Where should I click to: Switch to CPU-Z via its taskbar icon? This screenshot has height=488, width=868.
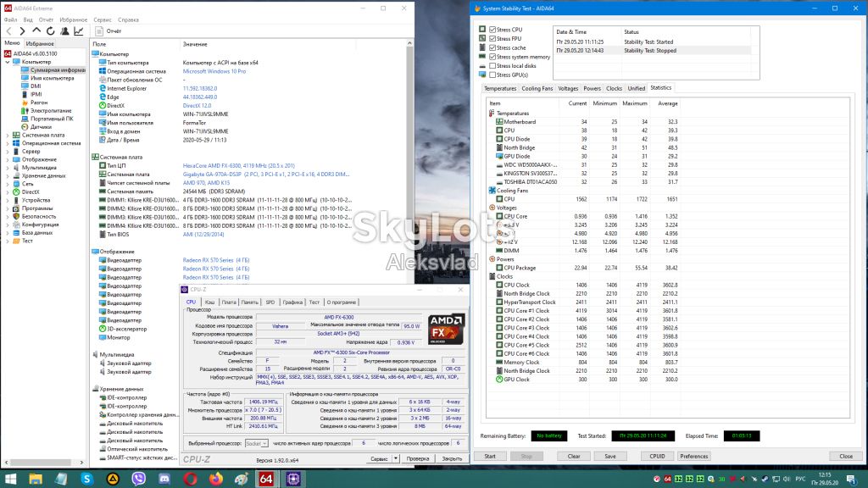coord(292,479)
